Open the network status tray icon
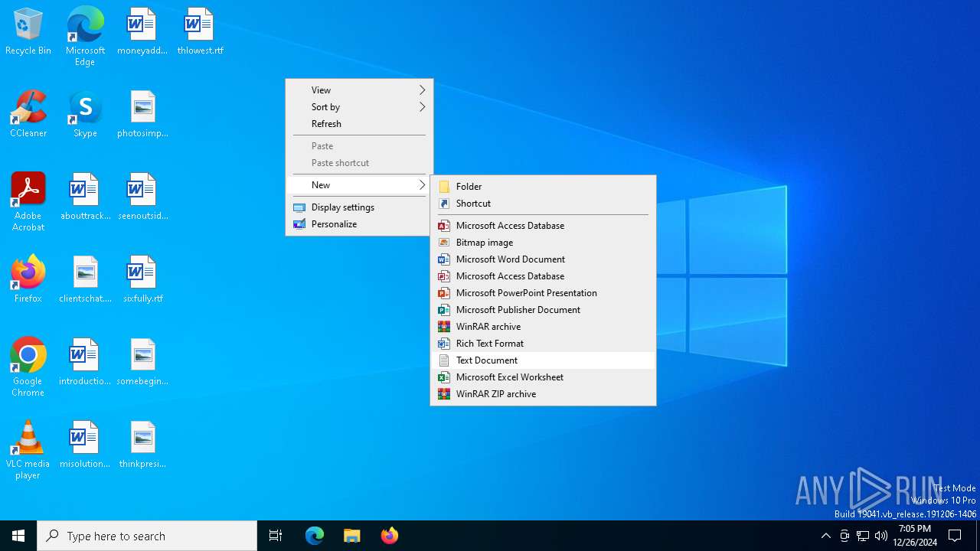 point(863,536)
